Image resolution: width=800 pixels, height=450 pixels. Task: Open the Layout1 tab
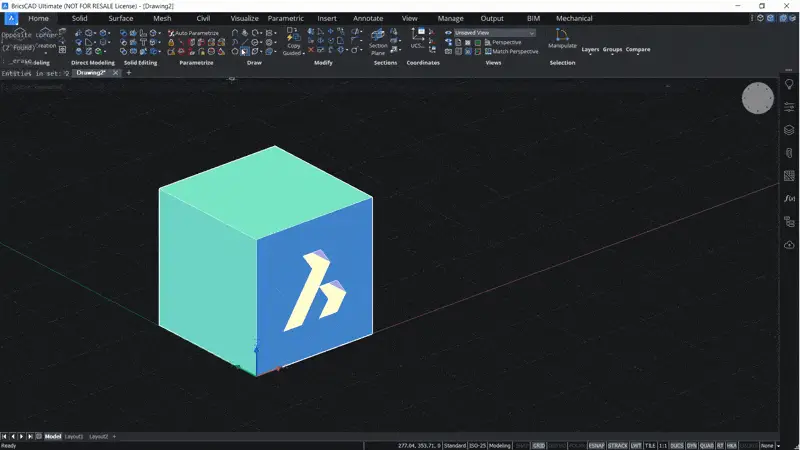75,437
